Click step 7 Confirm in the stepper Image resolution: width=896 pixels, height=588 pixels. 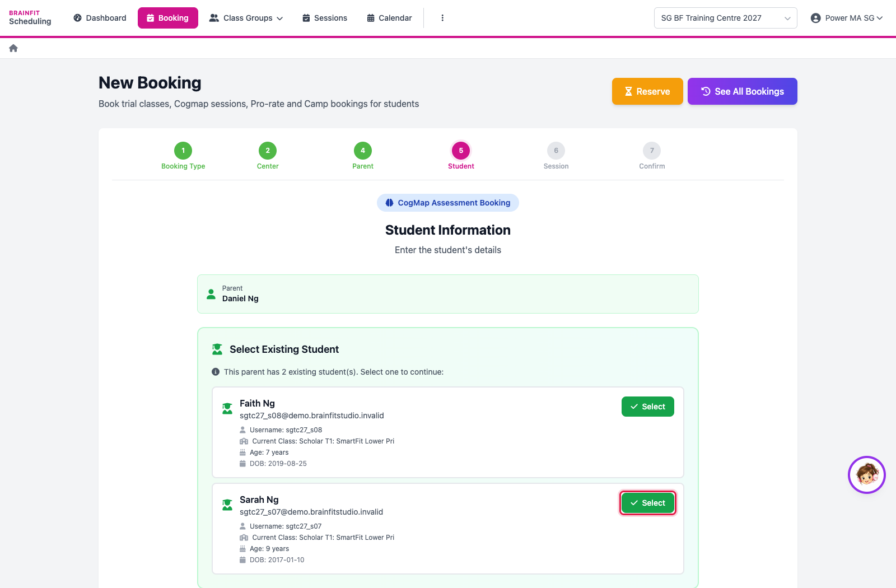click(652, 156)
